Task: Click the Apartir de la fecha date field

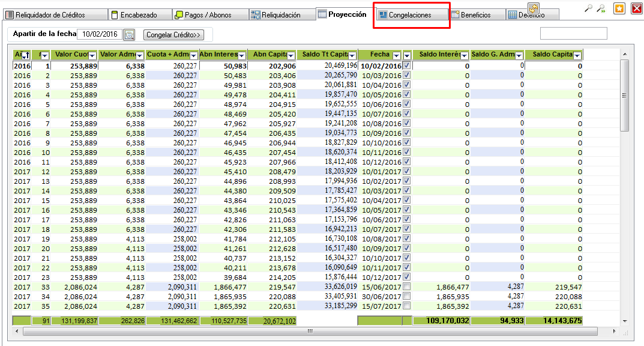Action: [99, 34]
